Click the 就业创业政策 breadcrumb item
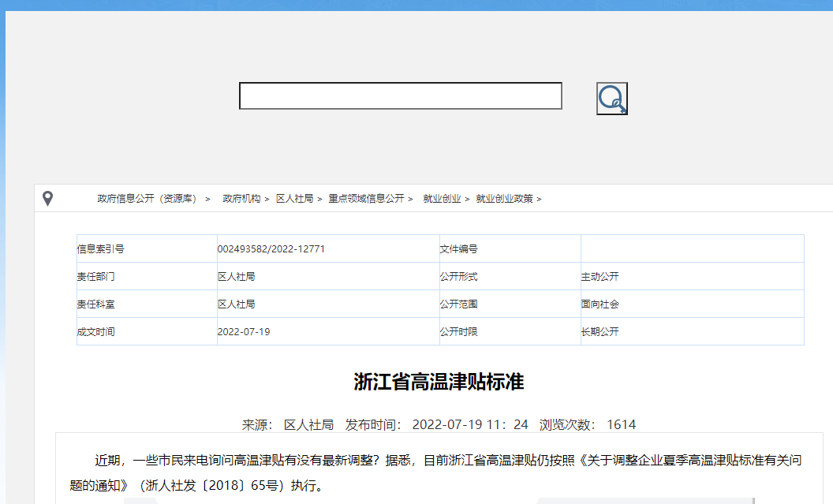Image resolution: width=833 pixels, height=504 pixels. pos(504,199)
